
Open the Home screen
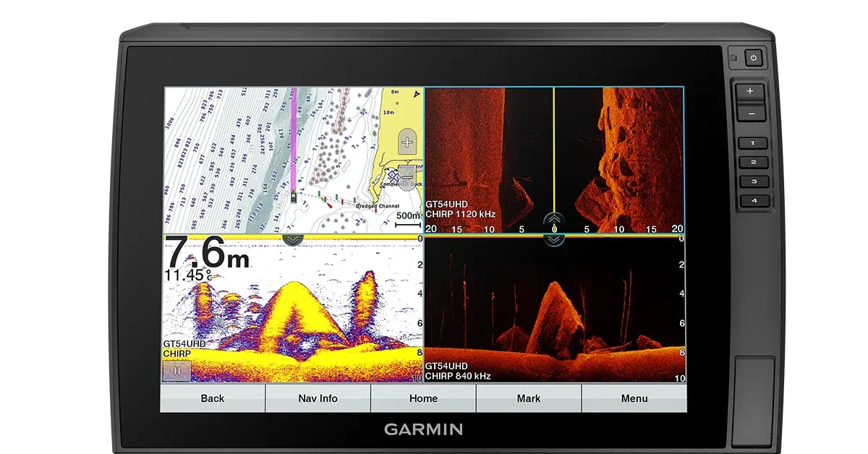[x=423, y=398]
